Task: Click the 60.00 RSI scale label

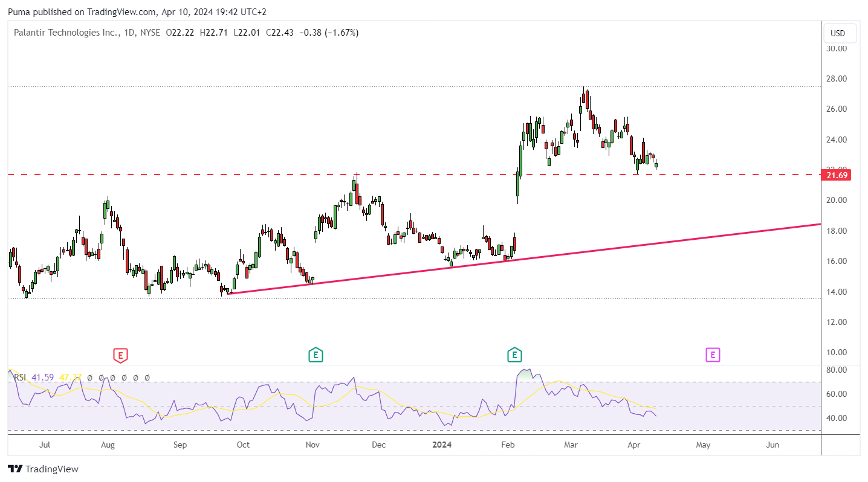Action: click(x=837, y=394)
